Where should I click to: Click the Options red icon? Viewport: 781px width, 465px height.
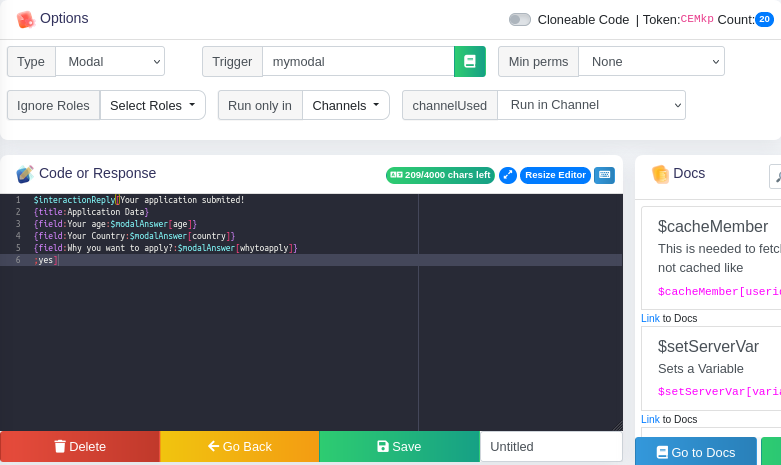coord(25,19)
